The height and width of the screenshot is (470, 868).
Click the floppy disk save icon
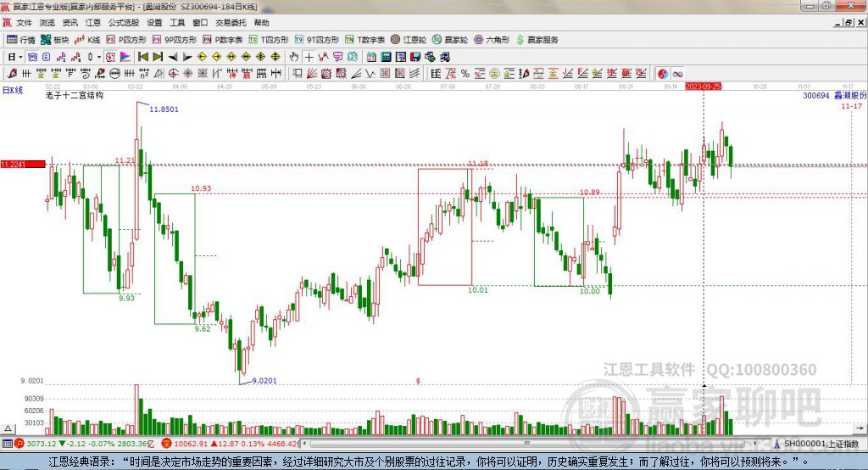pyautogui.click(x=415, y=57)
